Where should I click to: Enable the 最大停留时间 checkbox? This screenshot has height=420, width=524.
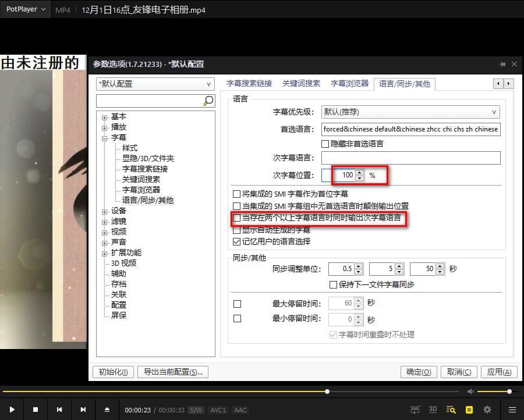coord(238,304)
